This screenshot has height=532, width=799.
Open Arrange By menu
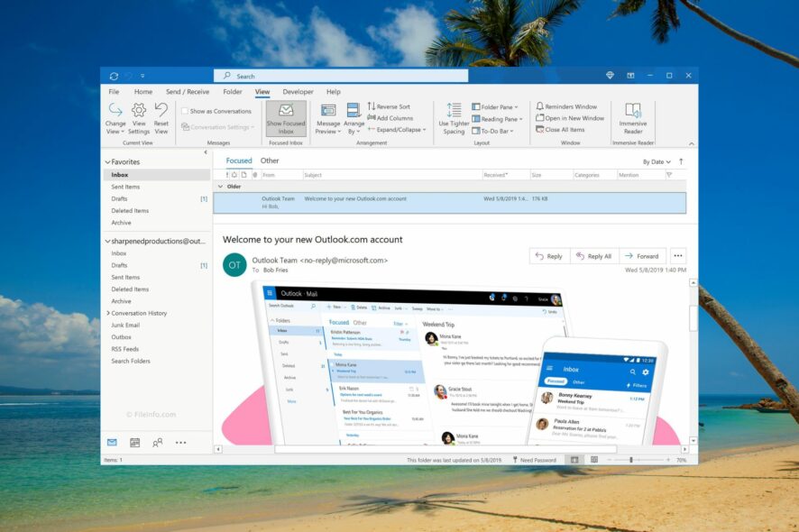(354, 118)
